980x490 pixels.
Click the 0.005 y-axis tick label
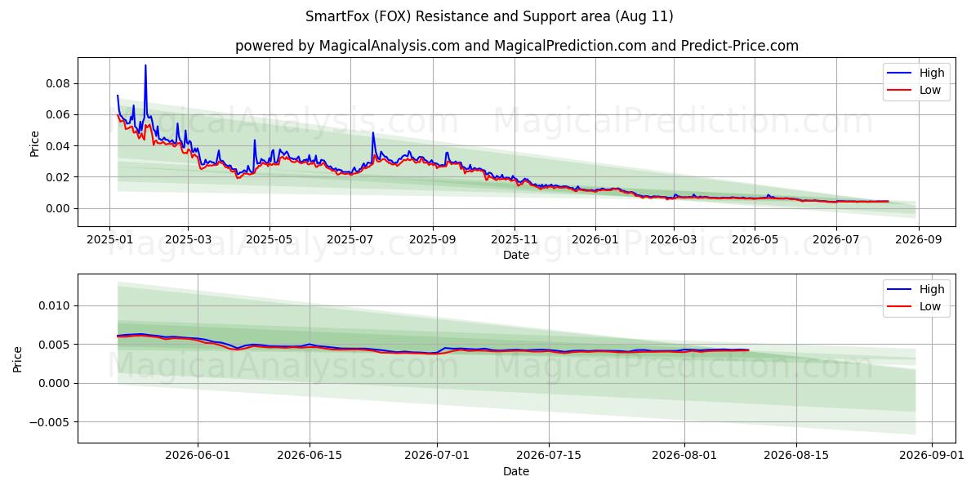(55, 345)
